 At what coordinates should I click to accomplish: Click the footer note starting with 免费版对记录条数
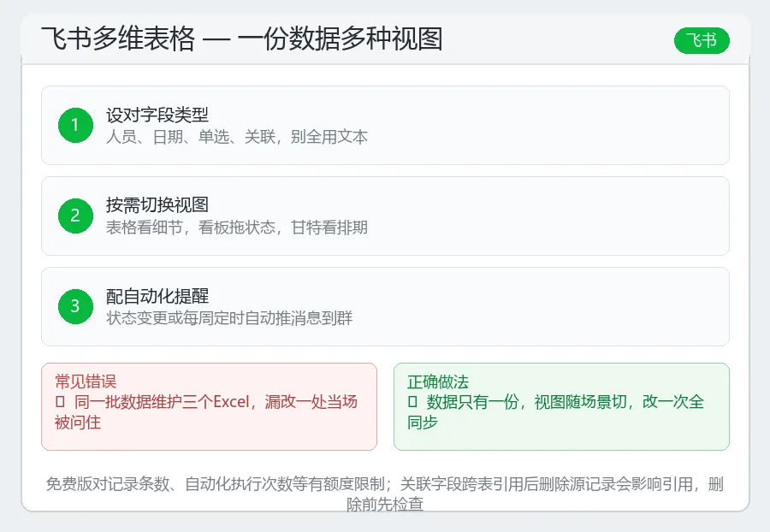[x=385, y=494]
